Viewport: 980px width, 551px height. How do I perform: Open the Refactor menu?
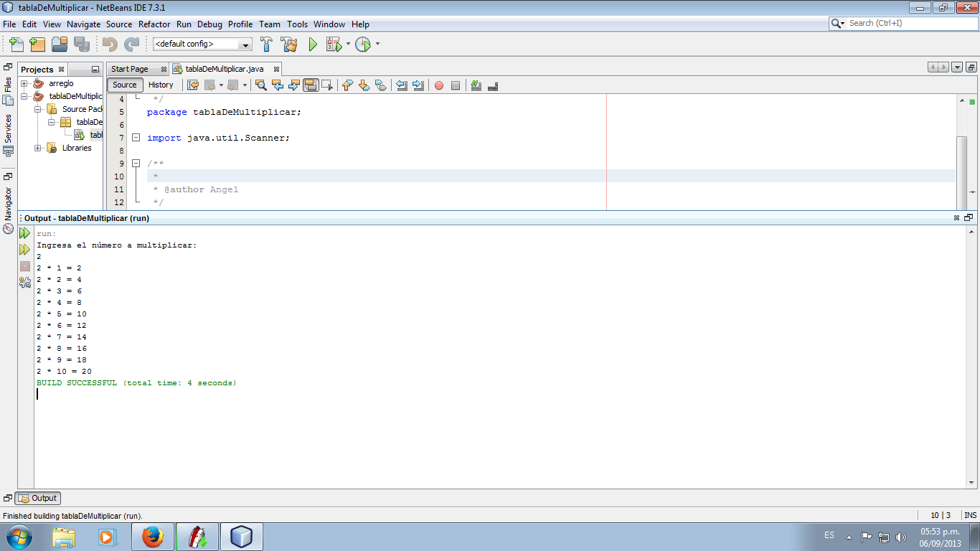pyautogui.click(x=154, y=24)
